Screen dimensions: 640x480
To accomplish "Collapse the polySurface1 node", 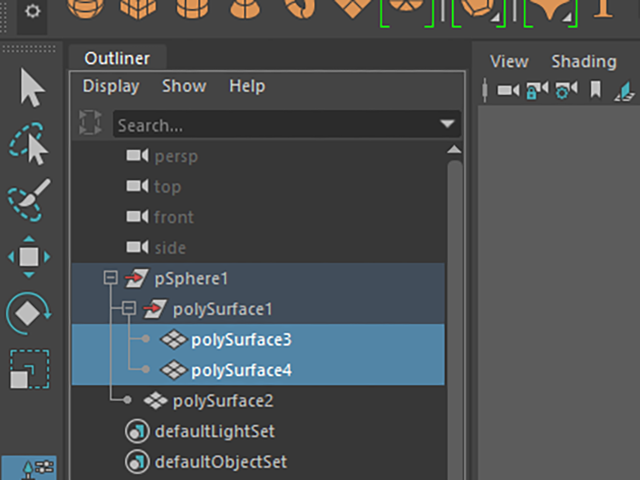I will pyautogui.click(x=129, y=308).
